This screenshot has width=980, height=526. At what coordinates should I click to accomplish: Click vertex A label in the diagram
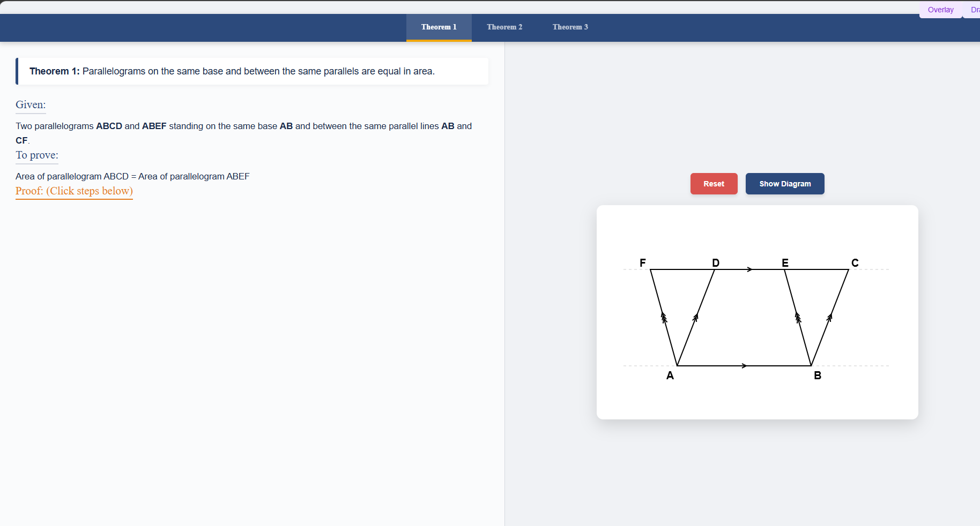tap(670, 375)
